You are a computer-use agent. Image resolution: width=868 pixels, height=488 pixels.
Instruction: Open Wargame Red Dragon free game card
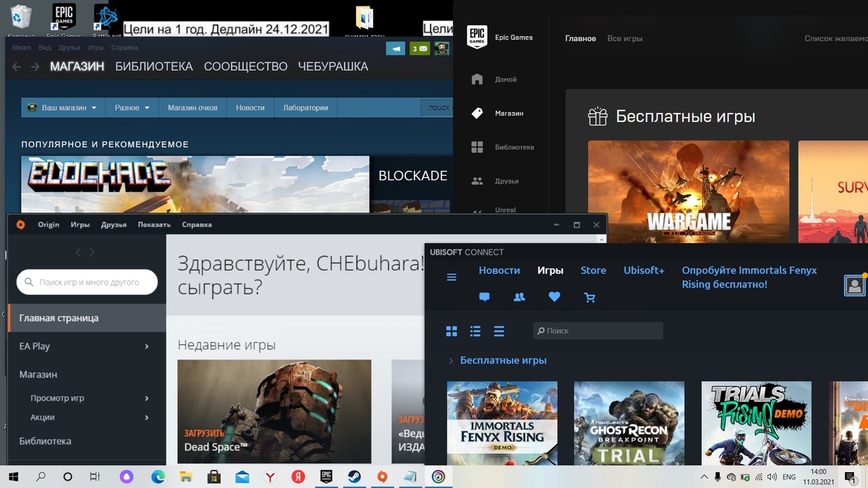pos(689,192)
